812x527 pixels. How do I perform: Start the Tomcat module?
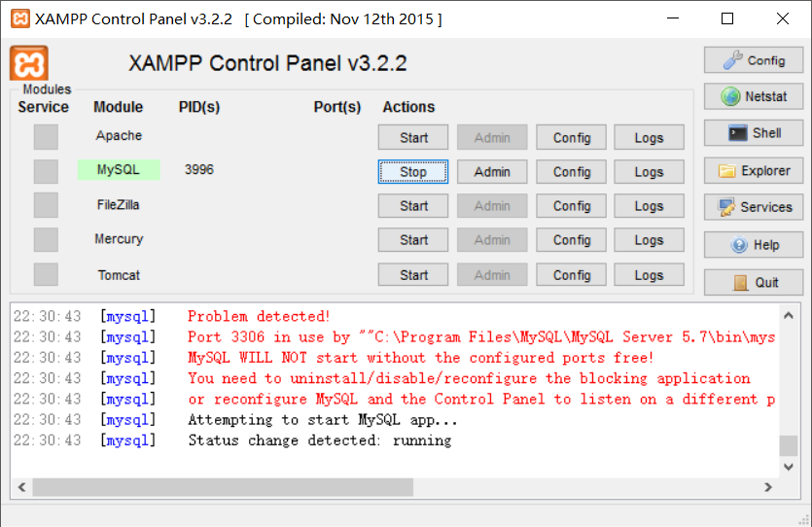tap(413, 275)
